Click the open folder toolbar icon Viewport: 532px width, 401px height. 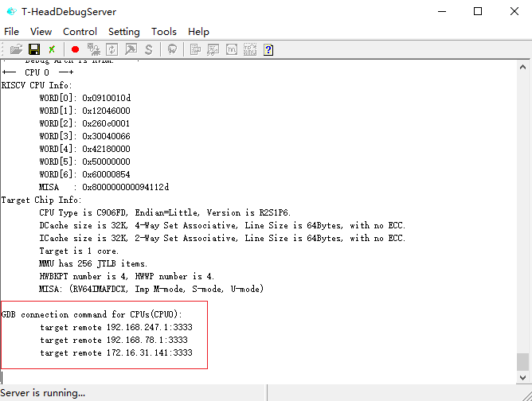coord(16,49)
